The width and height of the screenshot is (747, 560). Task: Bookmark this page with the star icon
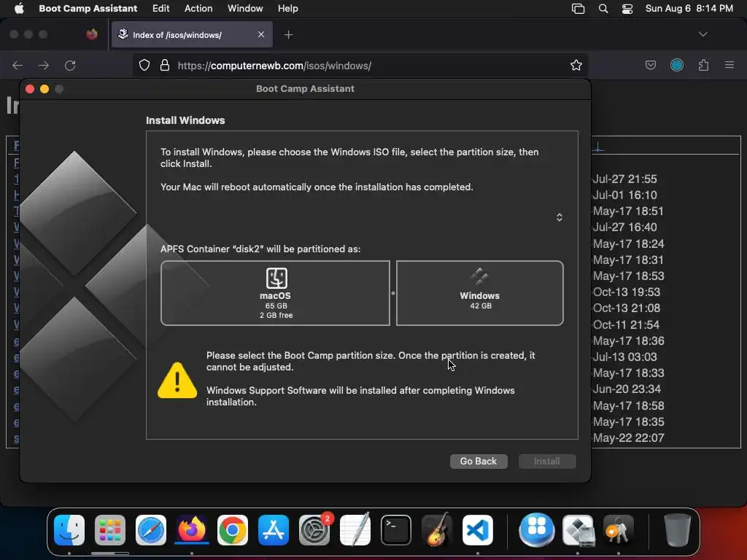[x=576, y=65]
